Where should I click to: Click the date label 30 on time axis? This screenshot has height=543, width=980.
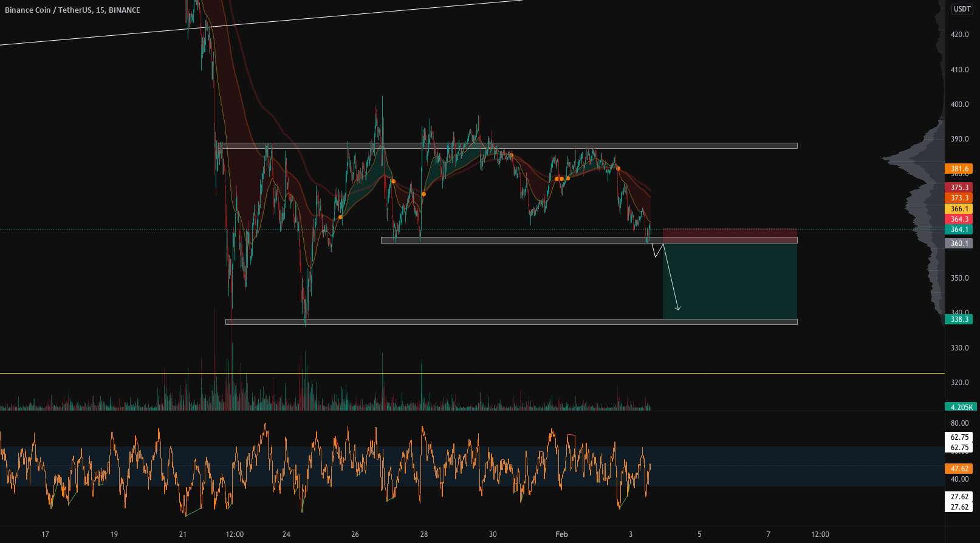(x=493, y=534)
